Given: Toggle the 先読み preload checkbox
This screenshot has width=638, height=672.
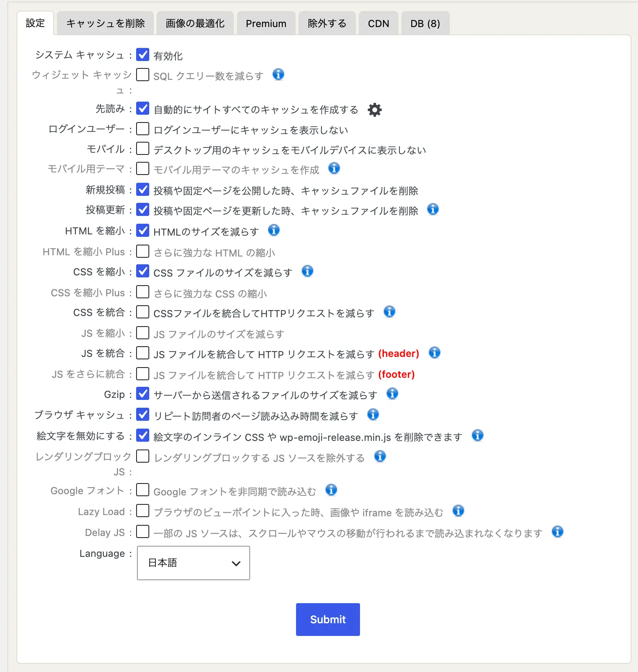Looking at the screenshot, I should 143,108.
